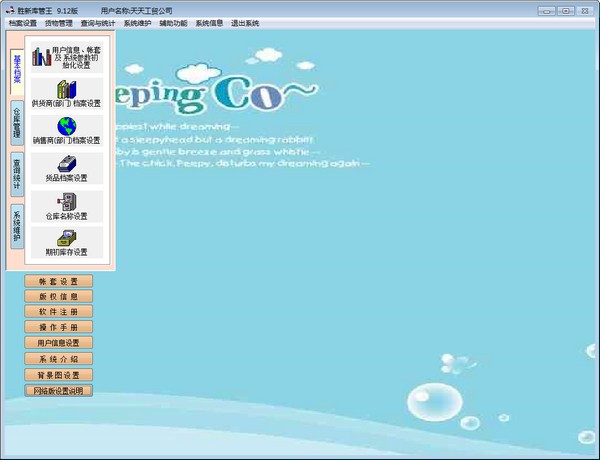The image size is (600, 460).
Task: Open the 档案设置 menu
Action: click(x=22, y=22)
